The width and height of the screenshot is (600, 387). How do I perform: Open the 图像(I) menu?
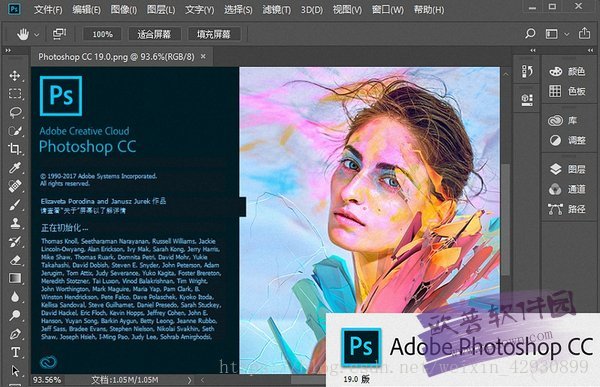124,10
